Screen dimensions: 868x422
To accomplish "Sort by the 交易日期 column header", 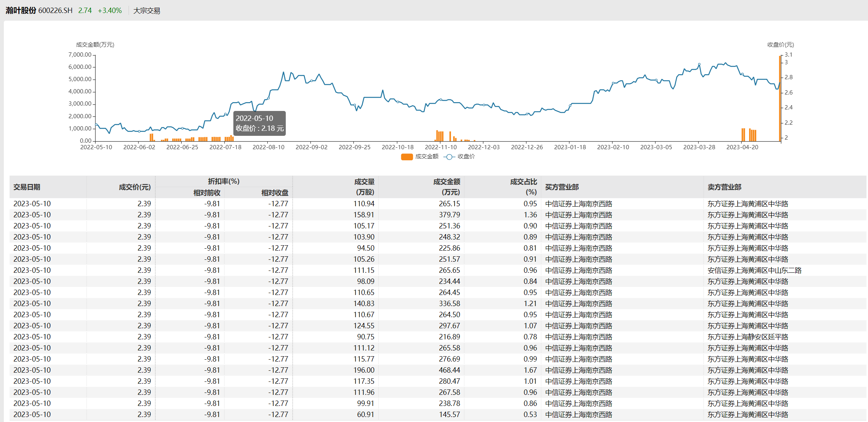I will click(27, 187).
